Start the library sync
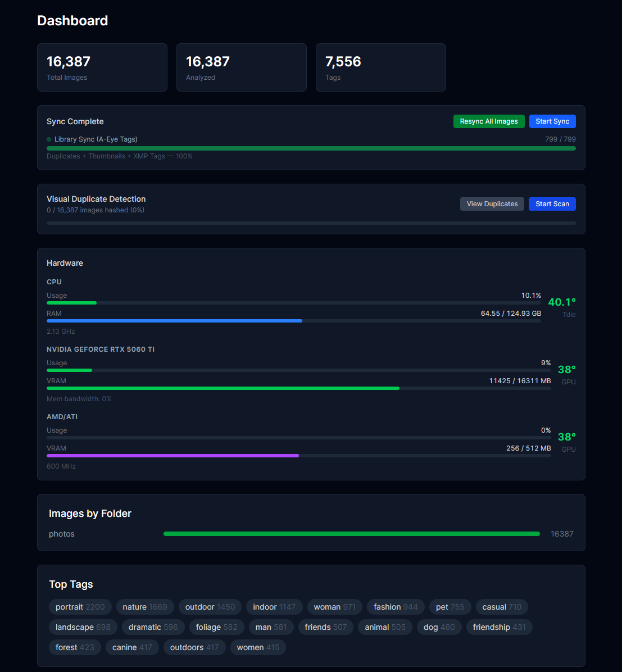The height and width of the screenshot is (672, 622). (552, 121)
